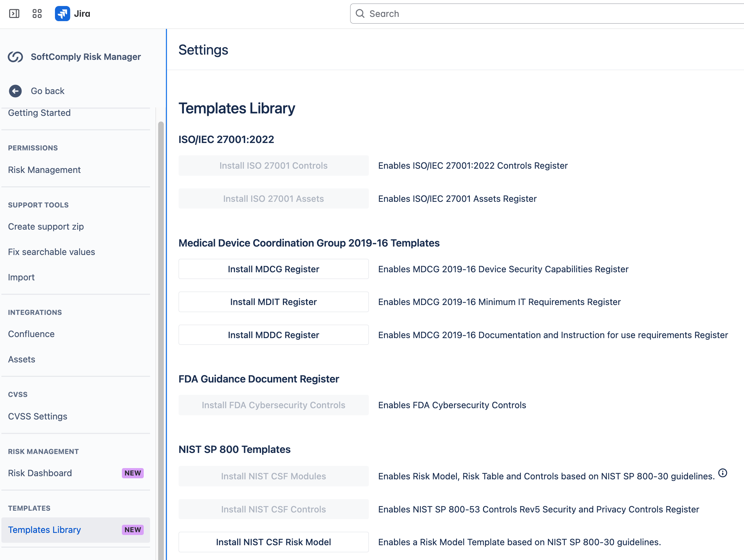Open Confluence integration settings
This screenshot has width=744, height=560.
click(31, 334)
